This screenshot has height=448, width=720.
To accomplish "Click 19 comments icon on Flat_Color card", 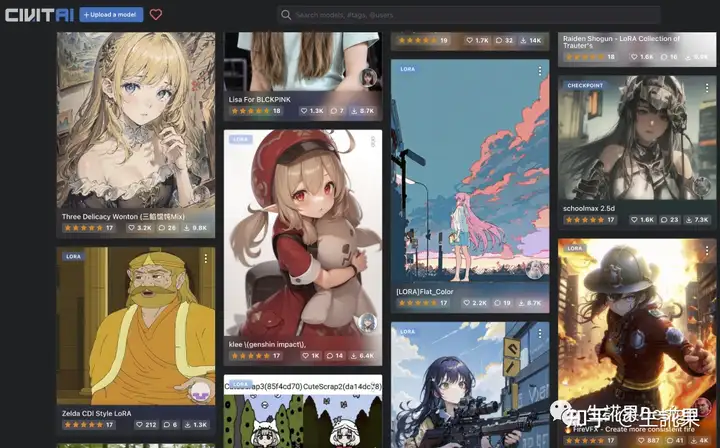I will [502, 303].
